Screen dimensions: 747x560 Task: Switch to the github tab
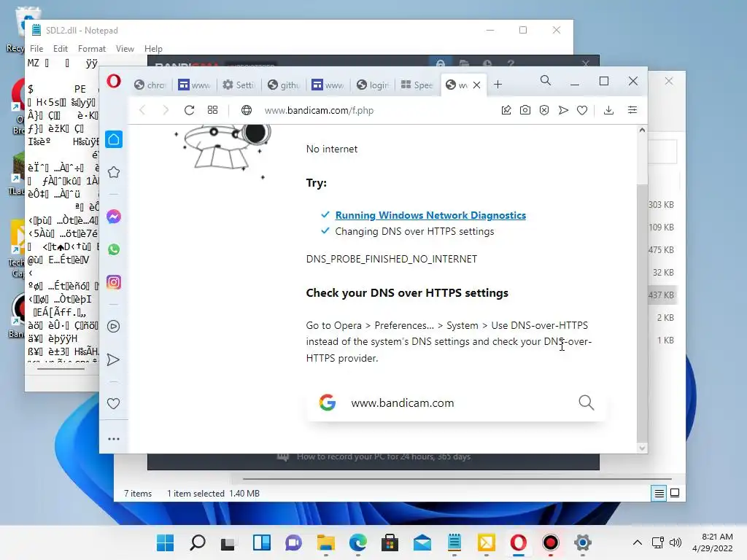click(284, 85)
